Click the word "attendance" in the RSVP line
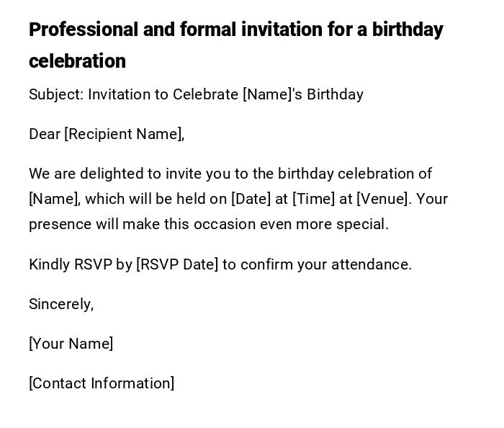 (x=369, y=264)
